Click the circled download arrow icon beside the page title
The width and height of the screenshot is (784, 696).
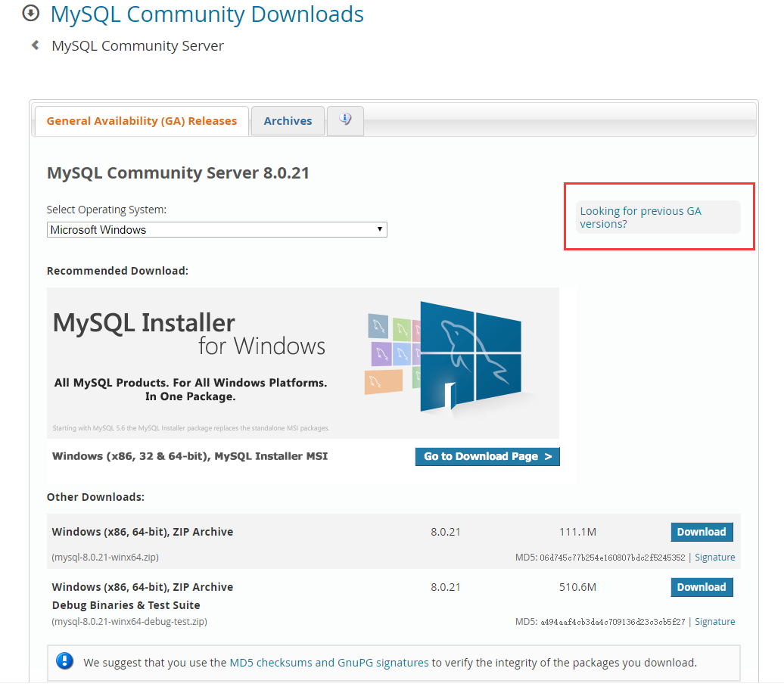pos(30,14)
